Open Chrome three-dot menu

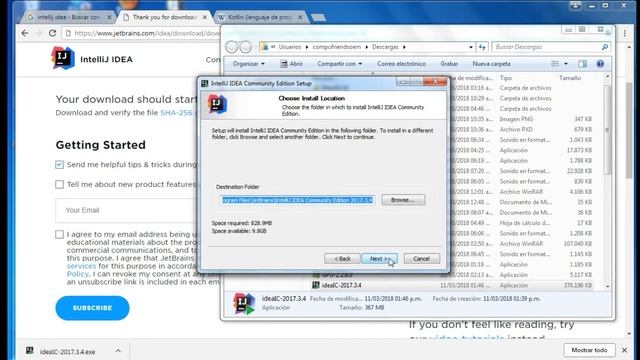tap(624, 33)
